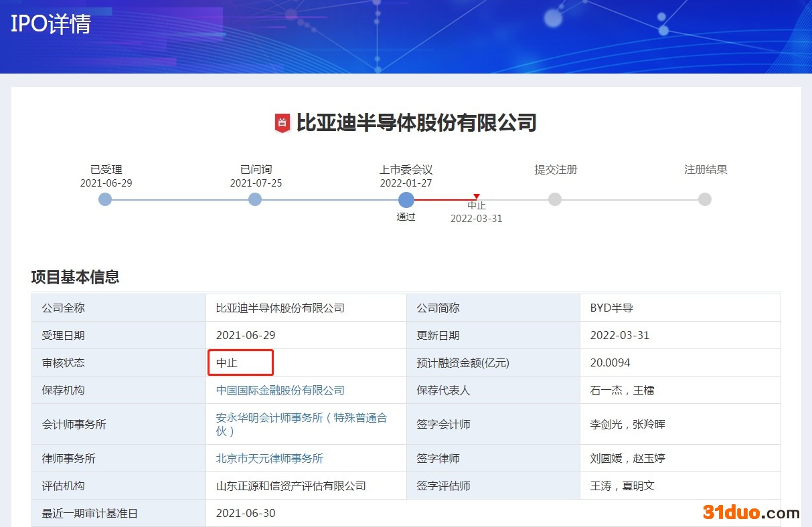
Task: Open the 中国国际金融股份有限公司 sponsor link
Action: pyautogui.click(x=280, y=390)
